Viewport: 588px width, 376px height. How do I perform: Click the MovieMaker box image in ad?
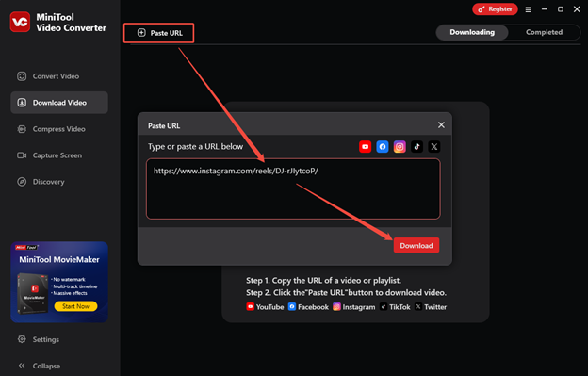pyautogui.click(x=33, y=293)
